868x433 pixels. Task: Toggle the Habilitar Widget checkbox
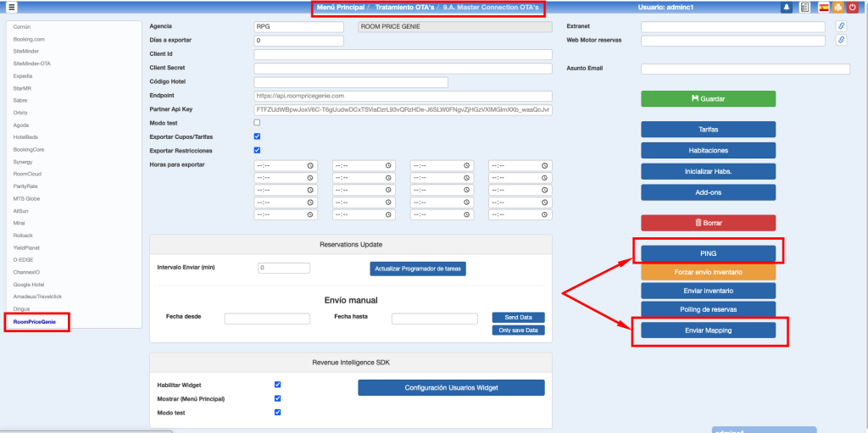coord(277,385)
